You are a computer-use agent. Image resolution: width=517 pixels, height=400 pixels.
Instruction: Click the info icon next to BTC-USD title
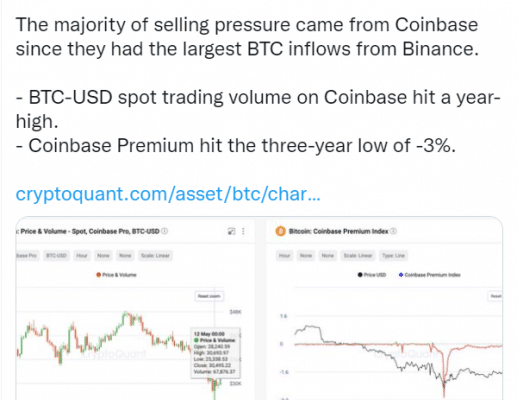(x=164, y=231)
